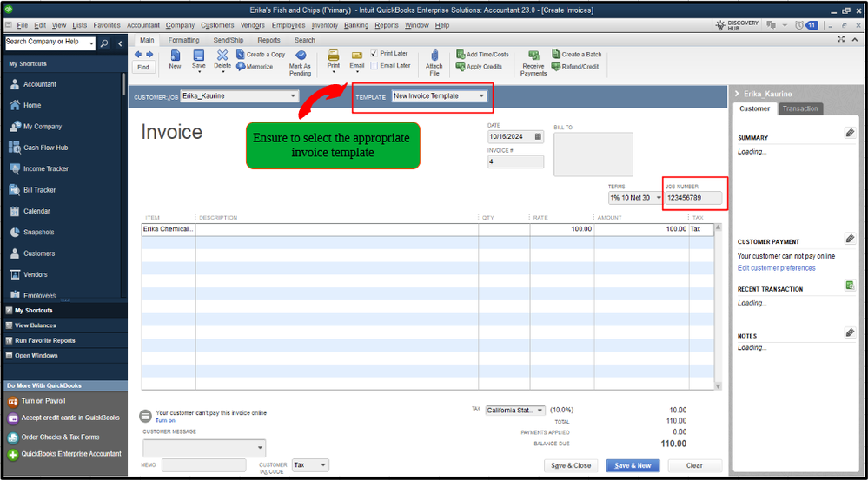Open Discovery Hub
The height and width of the screenshot is (480, 868).
738,25
